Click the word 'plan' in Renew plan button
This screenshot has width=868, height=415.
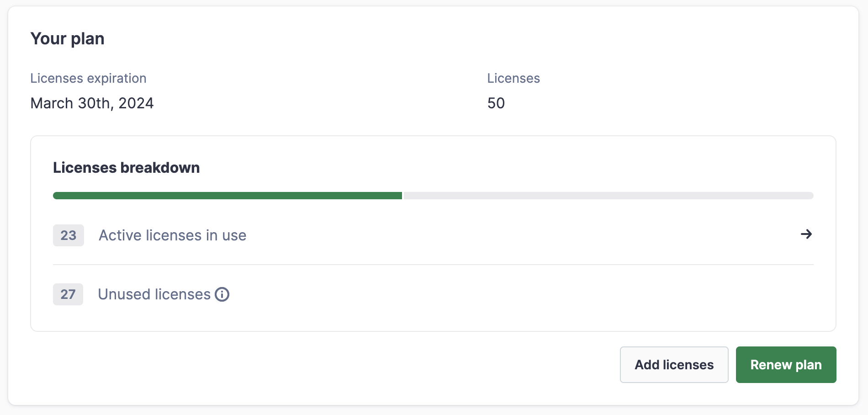tap(808, 365)
